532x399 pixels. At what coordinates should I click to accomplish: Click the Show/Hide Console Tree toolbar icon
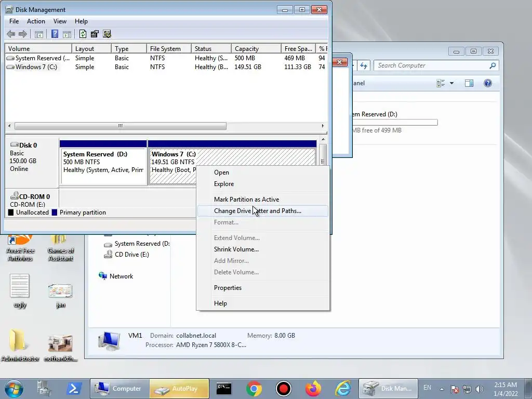coord(39,34)
